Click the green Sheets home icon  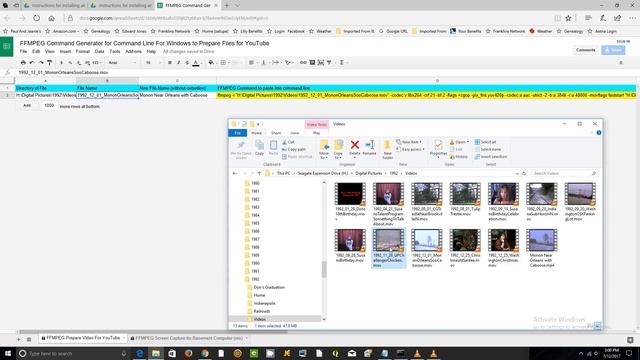7,46
